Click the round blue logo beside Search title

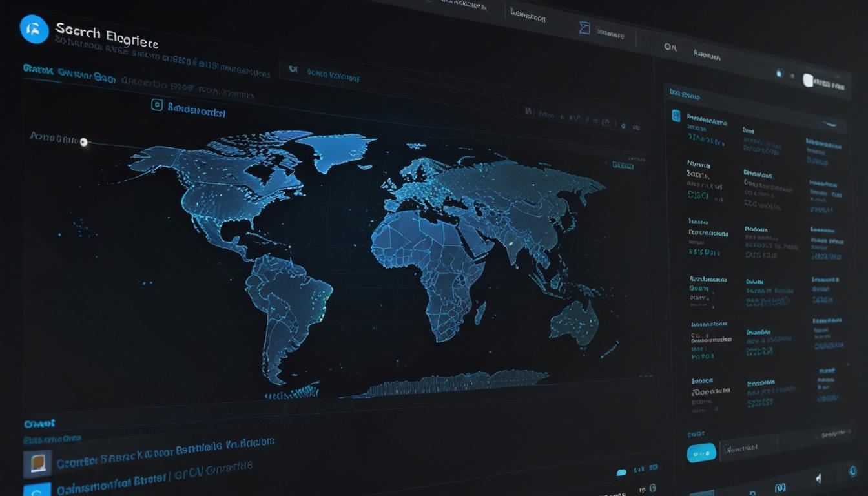[x=34, y=29]
